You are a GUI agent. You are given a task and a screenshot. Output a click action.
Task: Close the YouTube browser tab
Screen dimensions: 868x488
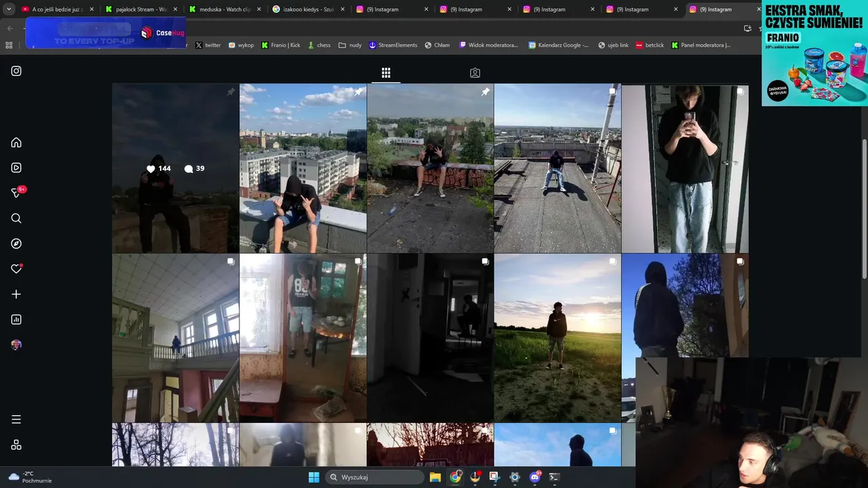click(x=92, y=9)
